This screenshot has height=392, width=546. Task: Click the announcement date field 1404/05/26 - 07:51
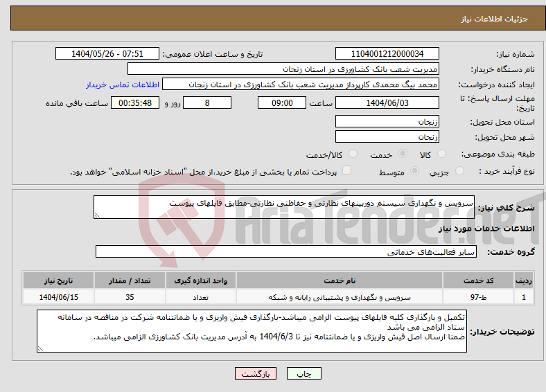107,53
